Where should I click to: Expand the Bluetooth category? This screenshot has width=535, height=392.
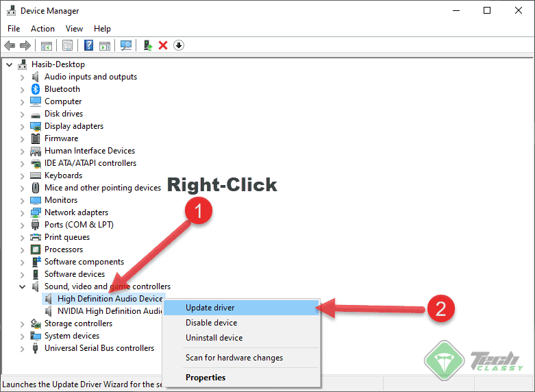(22, 89)
